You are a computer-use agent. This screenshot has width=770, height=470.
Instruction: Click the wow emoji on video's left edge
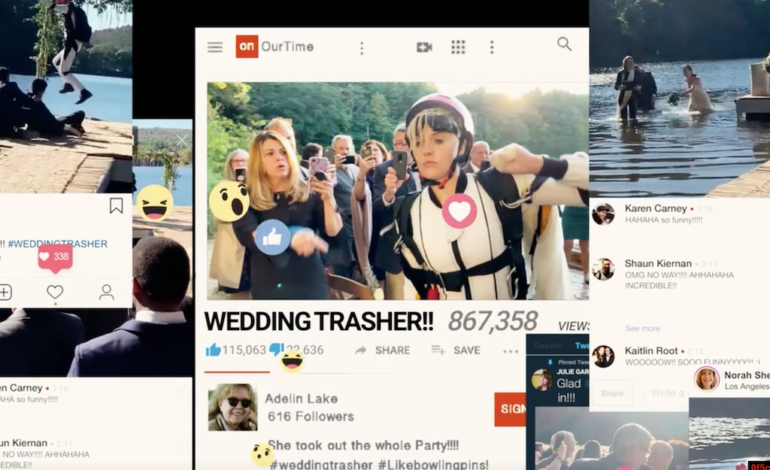229,201
